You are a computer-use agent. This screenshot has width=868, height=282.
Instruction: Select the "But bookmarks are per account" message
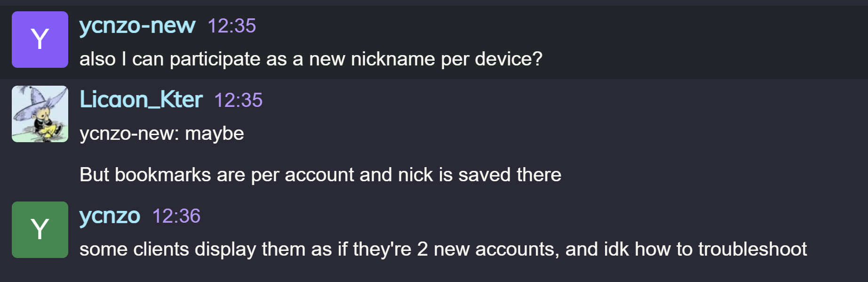(320, 175)
